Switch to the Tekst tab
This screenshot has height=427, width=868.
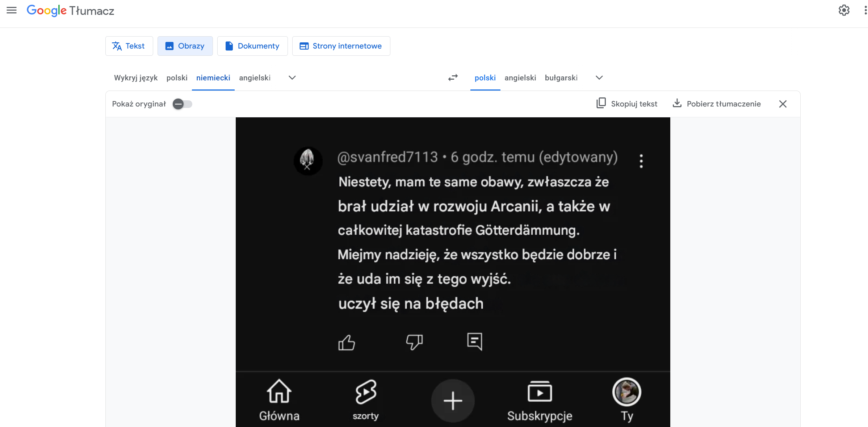tap(129, 46)
